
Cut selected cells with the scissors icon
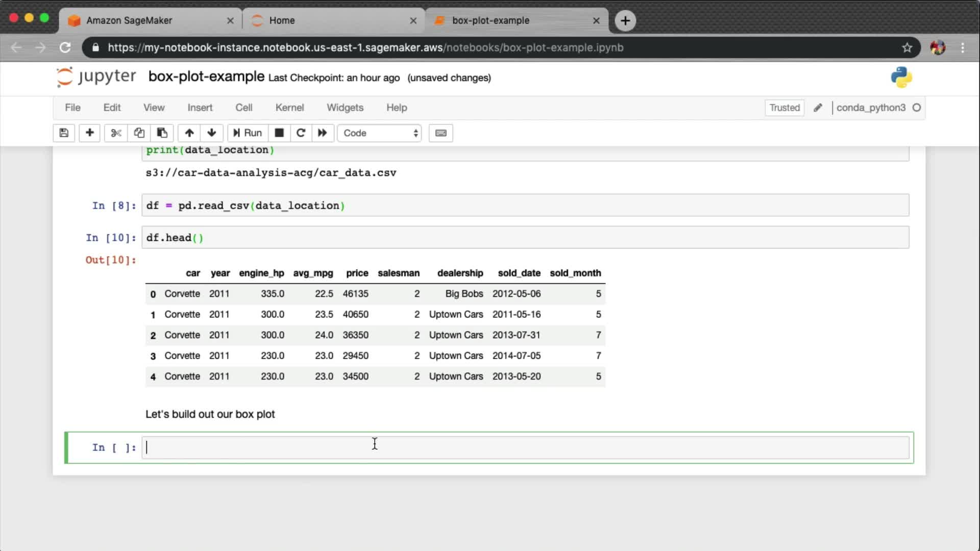click(116, 133)
